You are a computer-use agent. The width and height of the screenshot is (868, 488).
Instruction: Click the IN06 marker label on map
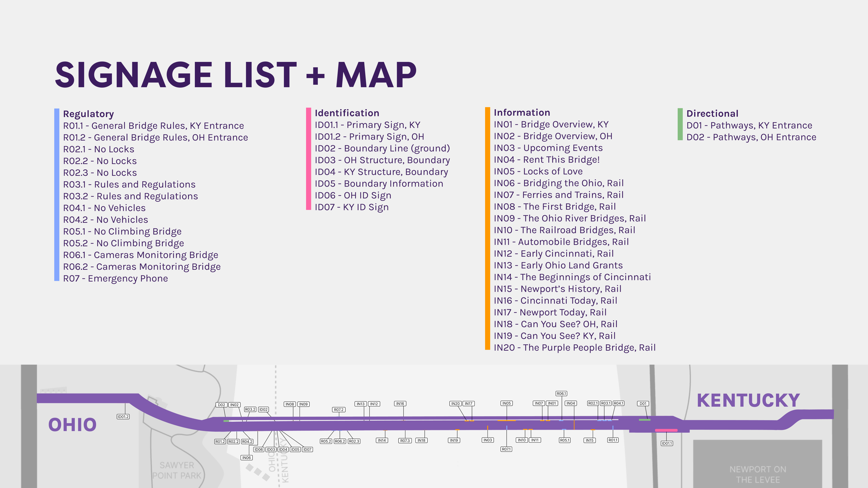pos(246,458)
